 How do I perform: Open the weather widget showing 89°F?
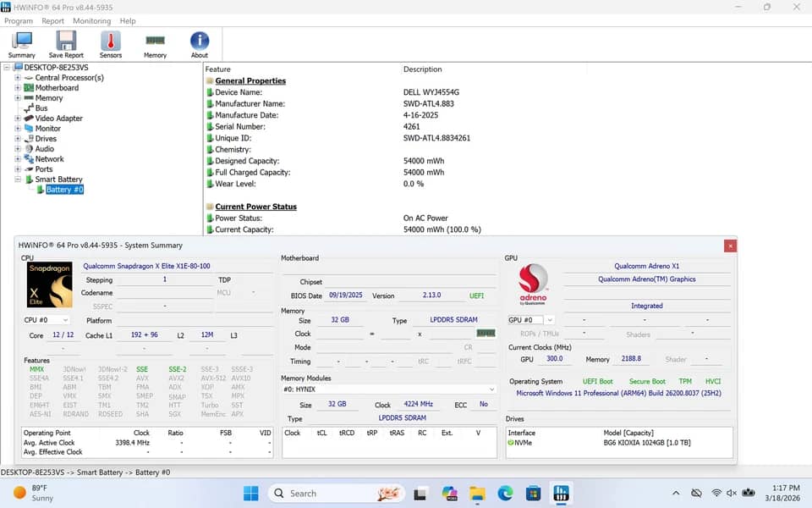pyautogui.click(x=34, y=493)
